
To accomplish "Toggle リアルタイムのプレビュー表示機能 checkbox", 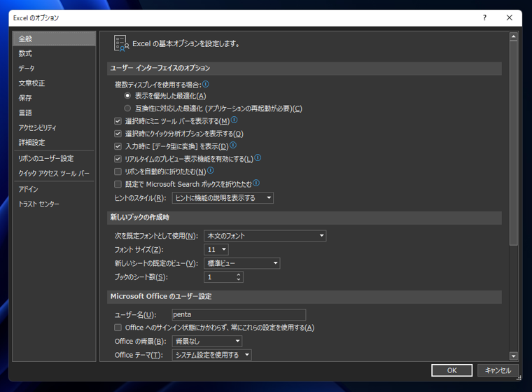I will coord(118,159).
